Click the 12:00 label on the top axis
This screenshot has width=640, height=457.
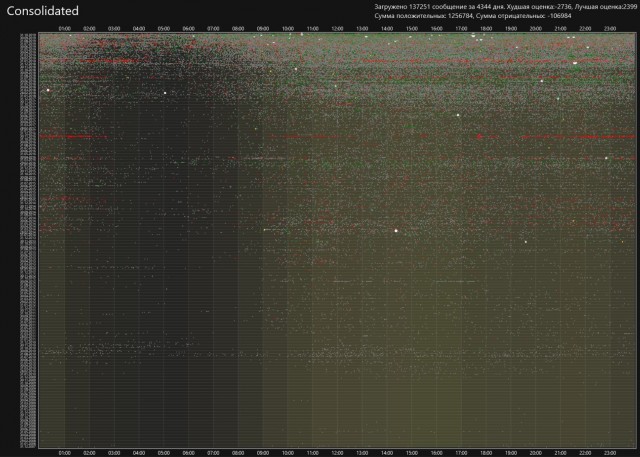(x=338, y=29)
